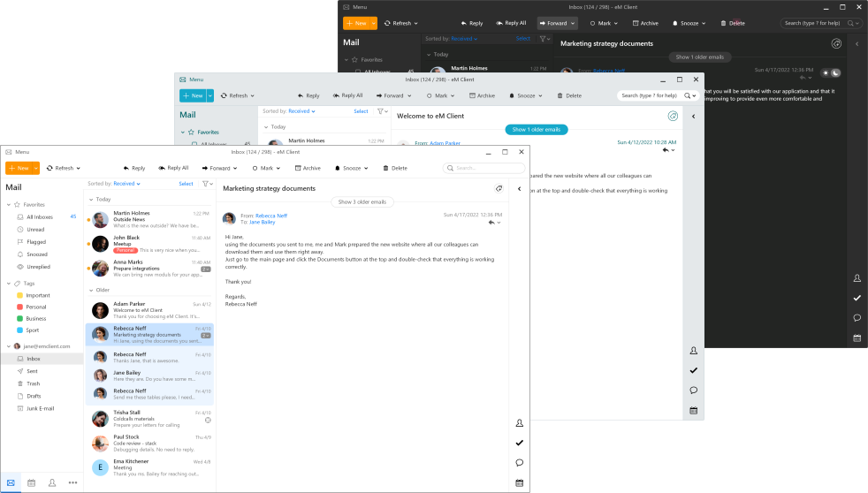Click Archive in middle window toolbar
868x493 pixels.
tap(482, 95)
